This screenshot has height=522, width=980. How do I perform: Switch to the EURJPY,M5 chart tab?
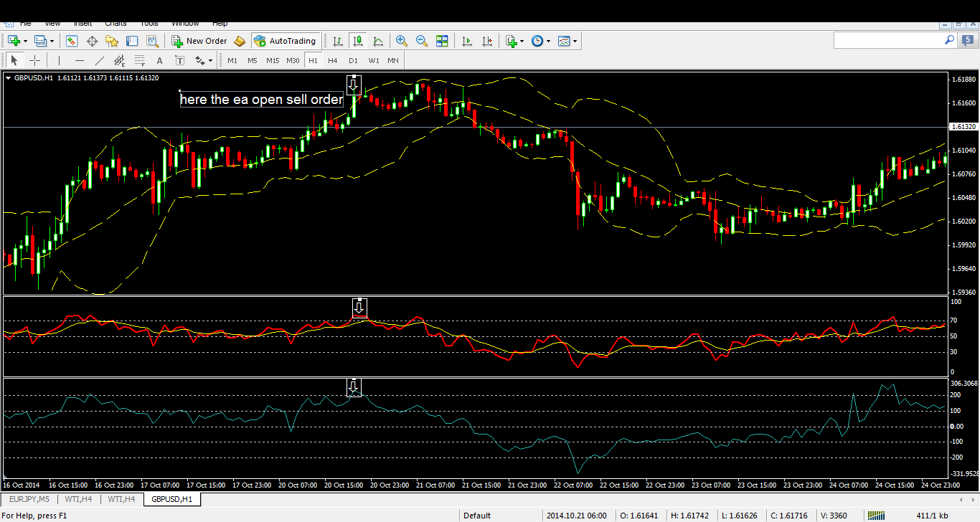[x=30, y=499]
